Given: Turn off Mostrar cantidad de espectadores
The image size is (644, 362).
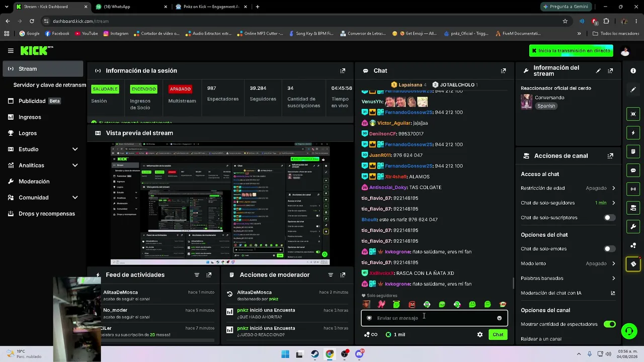Looking at the screenshot, I should pos(609,324).
